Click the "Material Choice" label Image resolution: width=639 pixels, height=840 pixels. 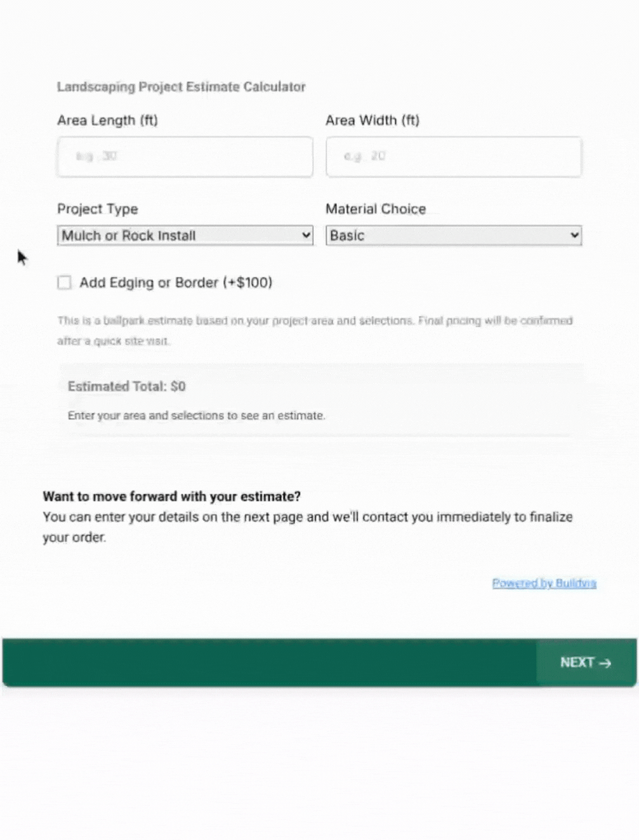point(376,209)
